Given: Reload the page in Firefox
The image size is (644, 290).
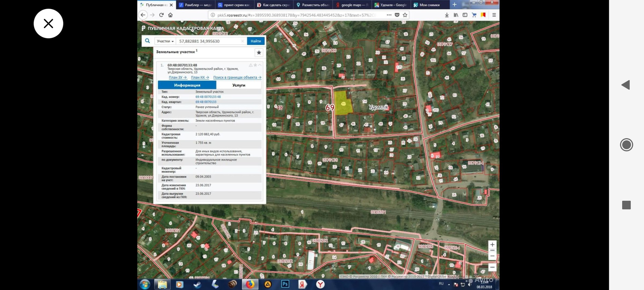Looking at the screenshot, I should point(161,15).
